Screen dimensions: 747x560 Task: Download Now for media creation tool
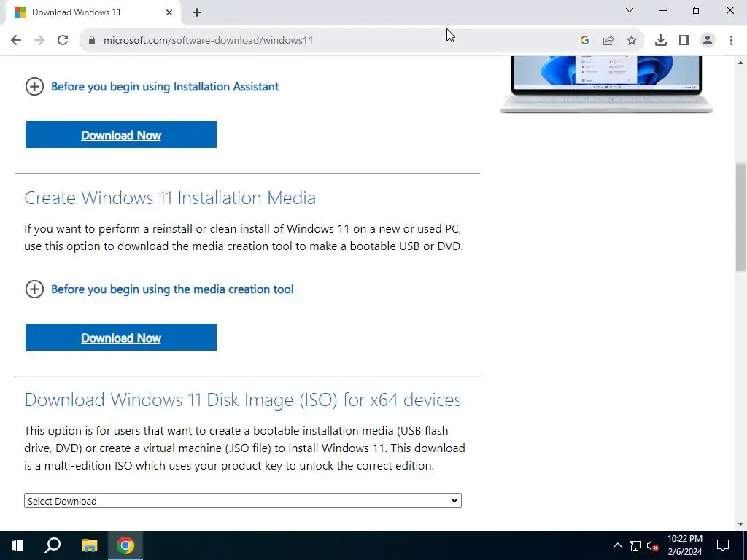121,337
